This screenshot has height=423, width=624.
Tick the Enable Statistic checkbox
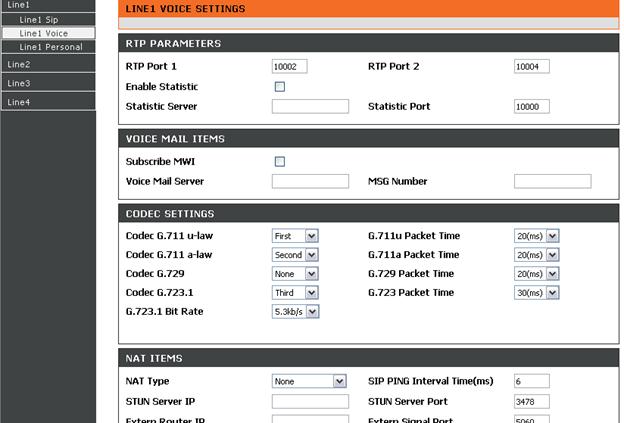coord(280,86)
